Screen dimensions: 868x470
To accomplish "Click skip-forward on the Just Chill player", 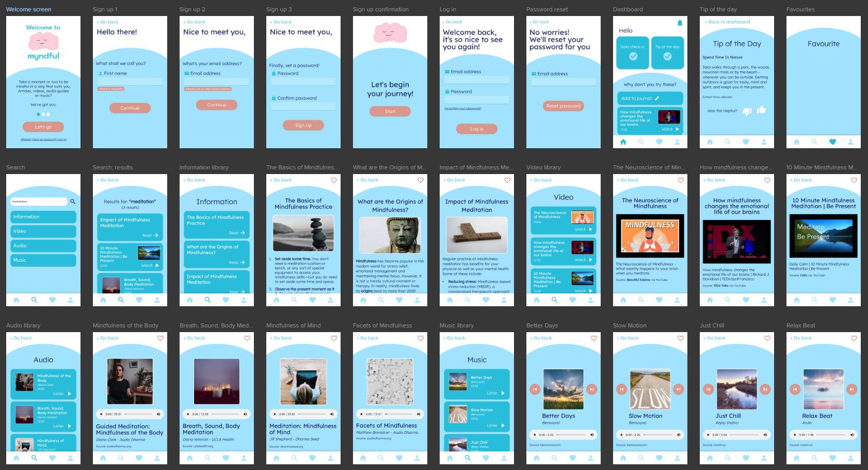I will pos(766,389).
